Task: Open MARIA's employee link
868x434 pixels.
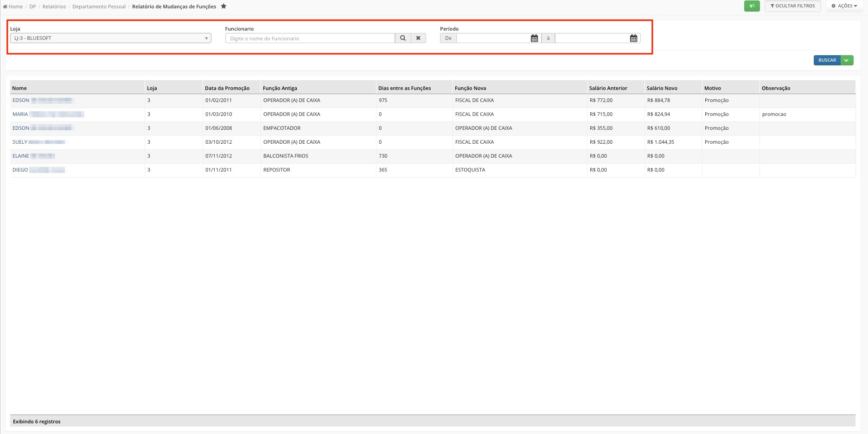Action: pyautogui.click(x=48, y=114)
